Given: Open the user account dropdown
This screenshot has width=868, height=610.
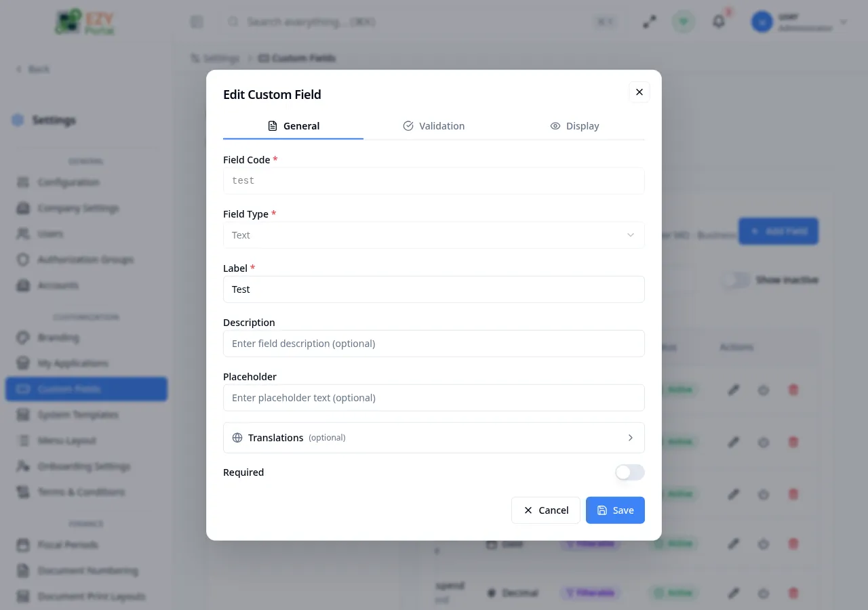Looking at the screenshot, I should click(800, 22).
